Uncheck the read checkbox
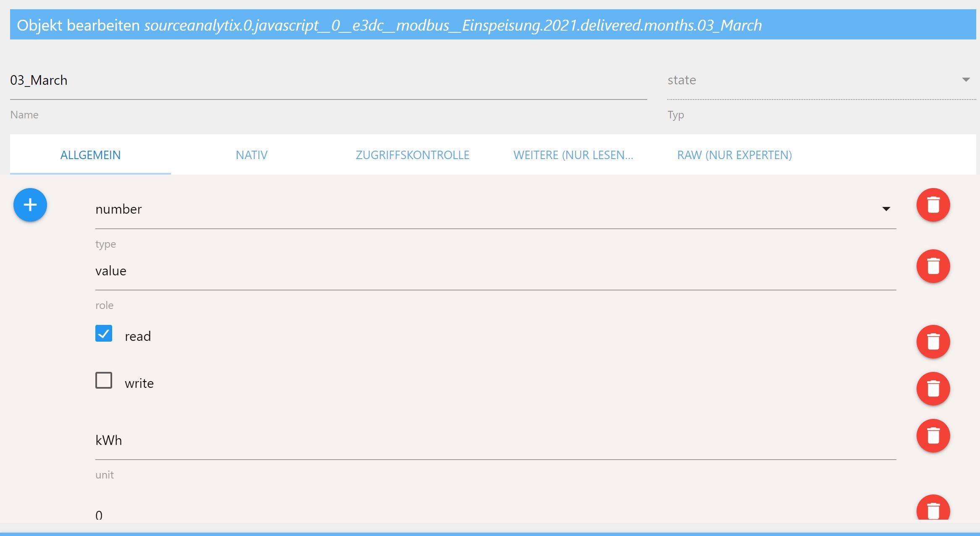This screenshot has height=536, width=980. (104, 334)
